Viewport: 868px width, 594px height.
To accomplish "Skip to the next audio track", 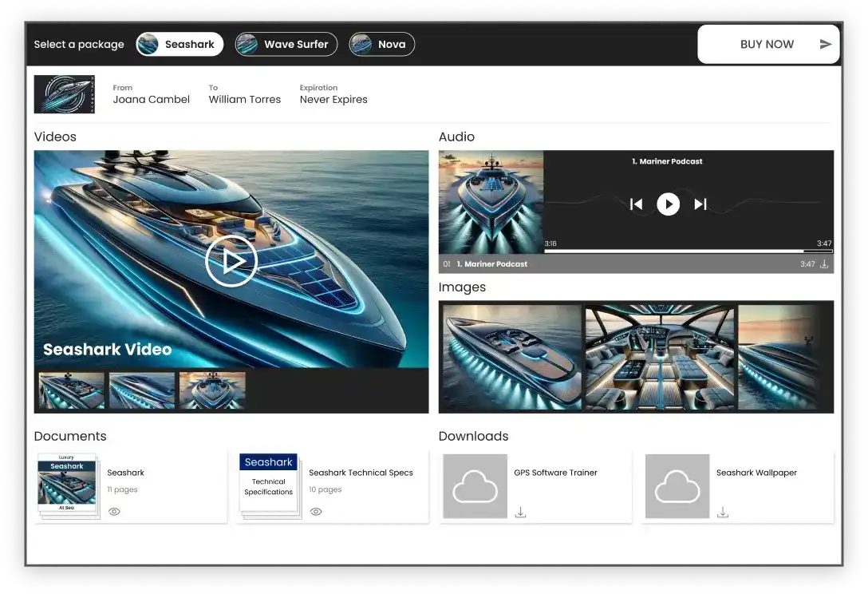I will (700, 204).
